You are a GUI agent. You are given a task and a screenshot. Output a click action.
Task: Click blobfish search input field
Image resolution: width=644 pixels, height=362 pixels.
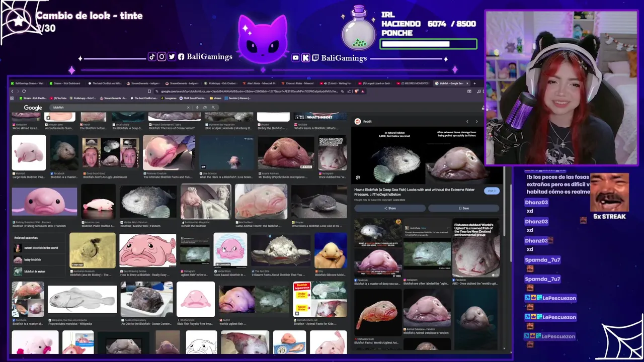pyautogui.click(x=118, y=107)
